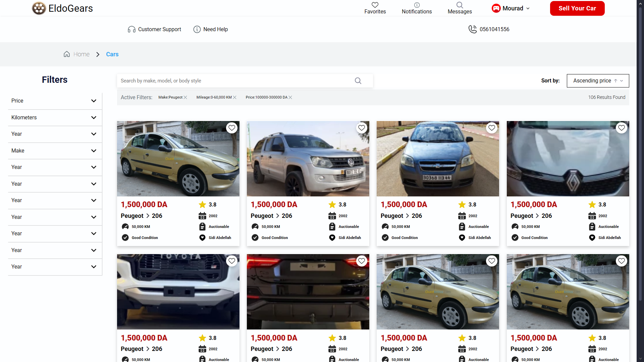
Task: Click the Cars breadcrumb link
Action: click(x=112, y=54)
